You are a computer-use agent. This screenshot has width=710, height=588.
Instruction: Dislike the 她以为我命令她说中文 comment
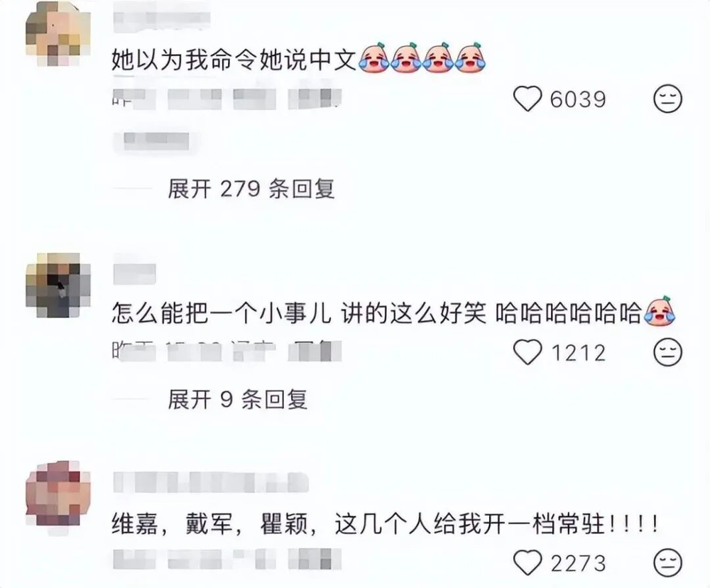[x=668, y=98]
